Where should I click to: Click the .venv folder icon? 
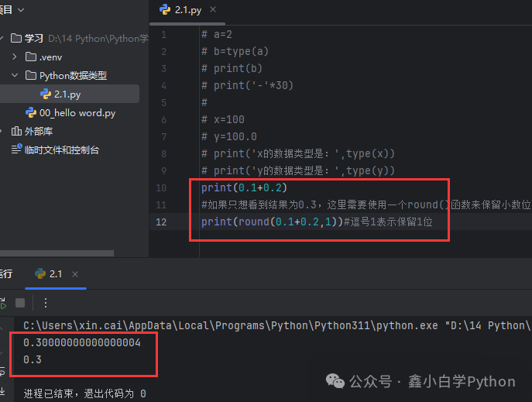tap(31, 57)
